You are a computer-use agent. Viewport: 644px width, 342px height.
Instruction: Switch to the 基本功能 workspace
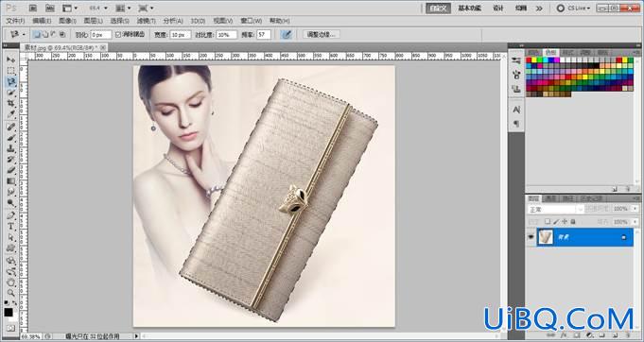(x=469, y=9)
